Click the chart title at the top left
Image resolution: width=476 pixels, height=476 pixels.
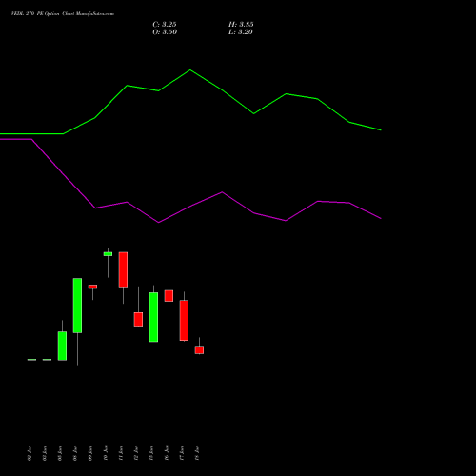[x=63, y=14]
